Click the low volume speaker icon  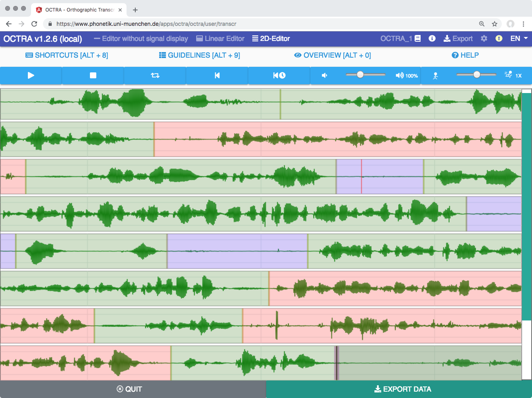click(325, 76)
